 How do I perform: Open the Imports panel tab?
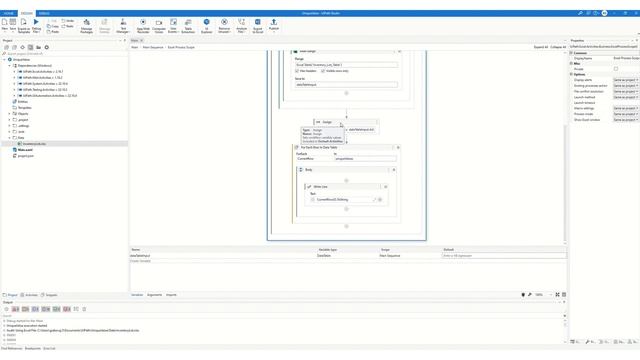coord(171,295)
